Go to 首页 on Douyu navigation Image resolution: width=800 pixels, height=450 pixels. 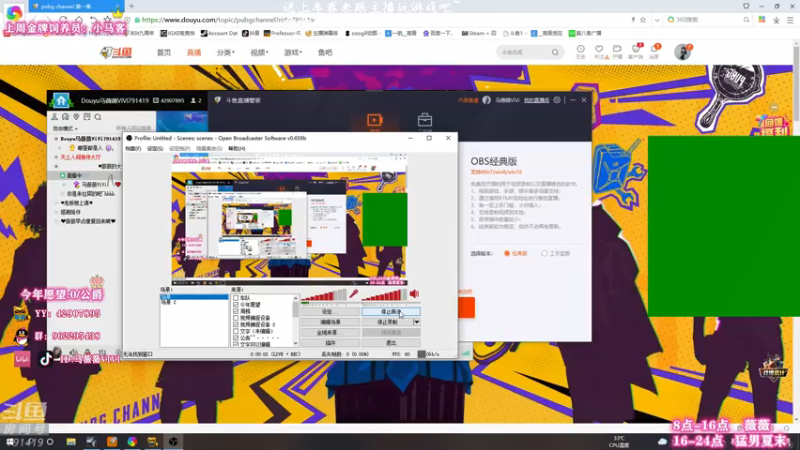click(164, 53)
